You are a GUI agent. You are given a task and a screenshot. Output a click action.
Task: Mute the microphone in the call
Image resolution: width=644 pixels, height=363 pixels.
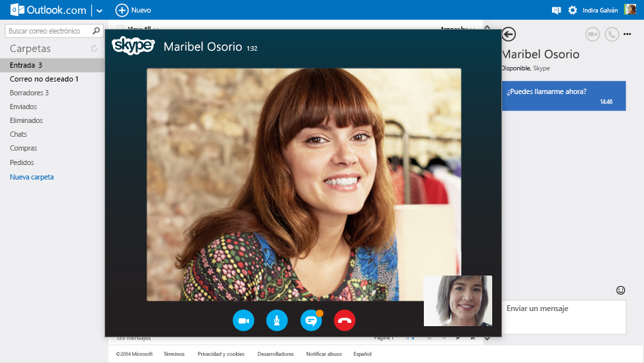[277, 320]
